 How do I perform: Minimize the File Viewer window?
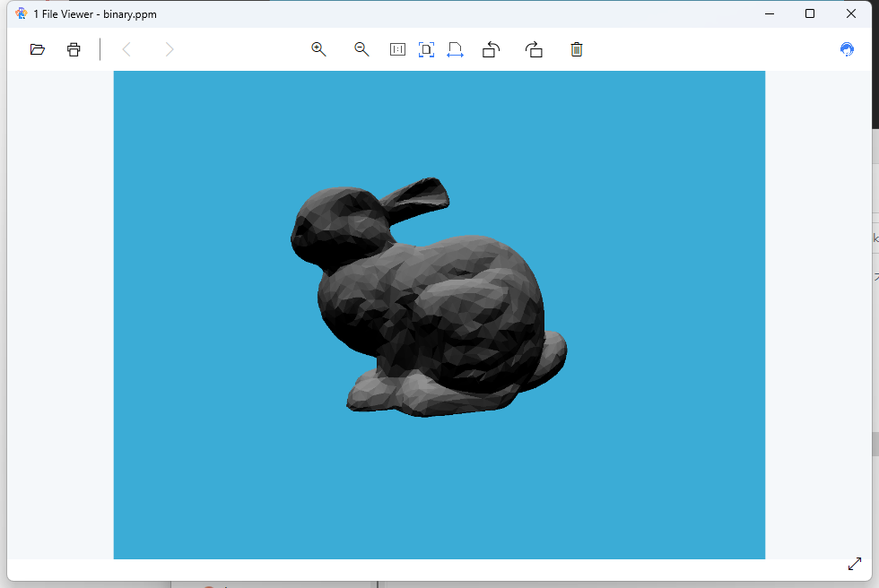[x=770, y=13]
